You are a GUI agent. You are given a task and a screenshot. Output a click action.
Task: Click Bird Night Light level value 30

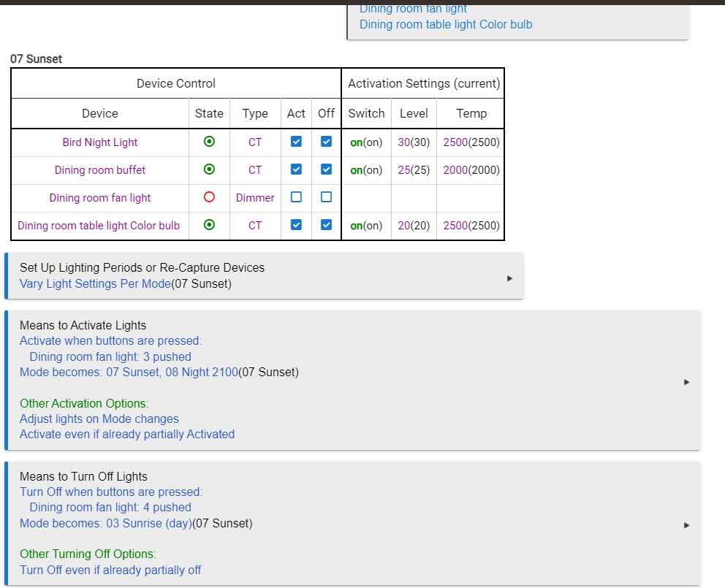point(403,142)
